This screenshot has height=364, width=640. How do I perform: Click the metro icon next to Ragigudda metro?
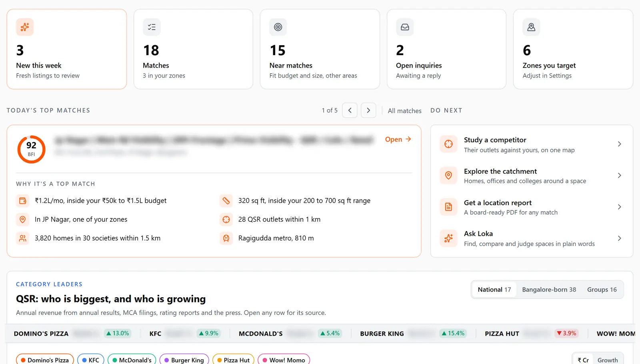click(x=226, y=238)
